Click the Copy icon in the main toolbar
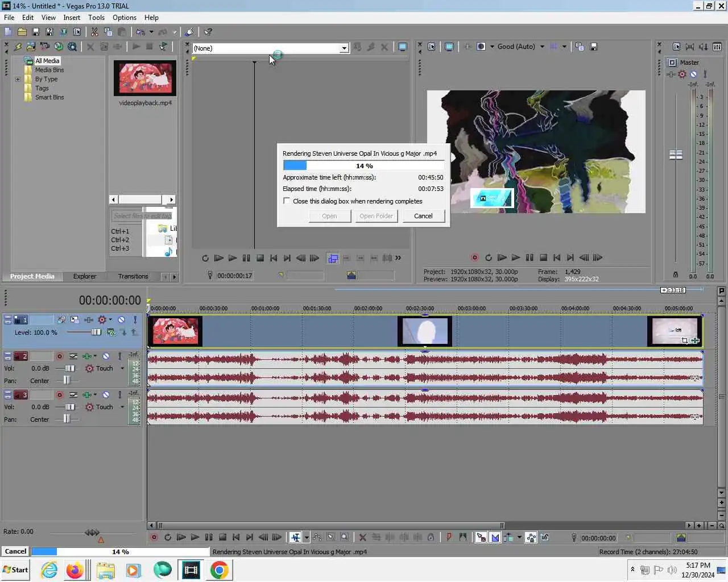This screenshot has height=582, width=728. click(108, 32)
